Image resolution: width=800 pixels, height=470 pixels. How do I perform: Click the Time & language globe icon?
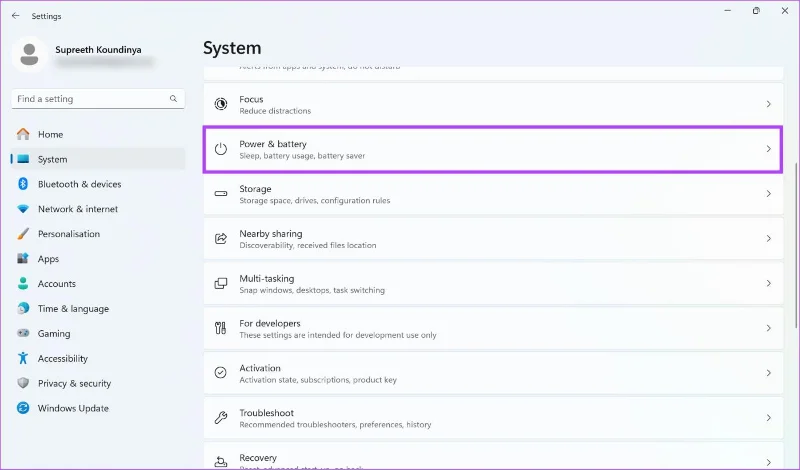(23, 308)
